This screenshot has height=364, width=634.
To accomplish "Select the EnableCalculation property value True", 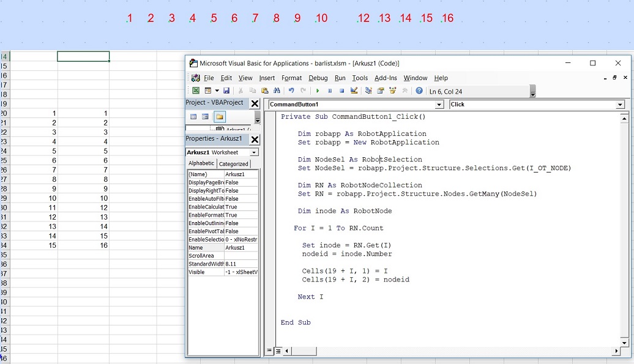I will (241, 207).
